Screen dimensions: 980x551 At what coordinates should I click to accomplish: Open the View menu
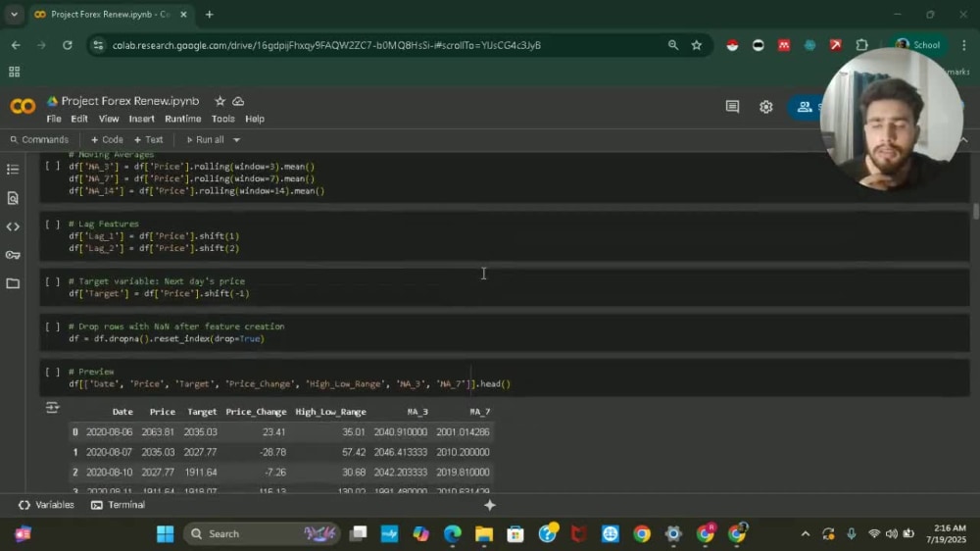(109, 119)
